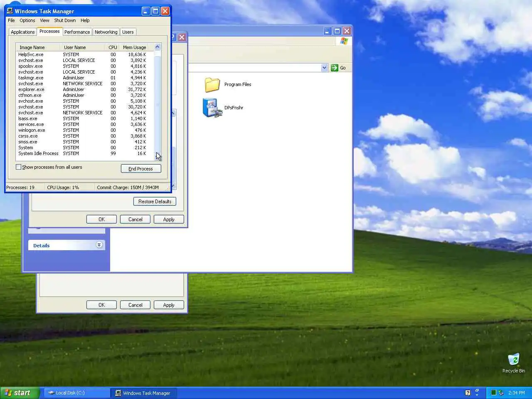Screen dimensions: 532x399
Task: Click the Restore Defaults button
Action: point(155,202)
